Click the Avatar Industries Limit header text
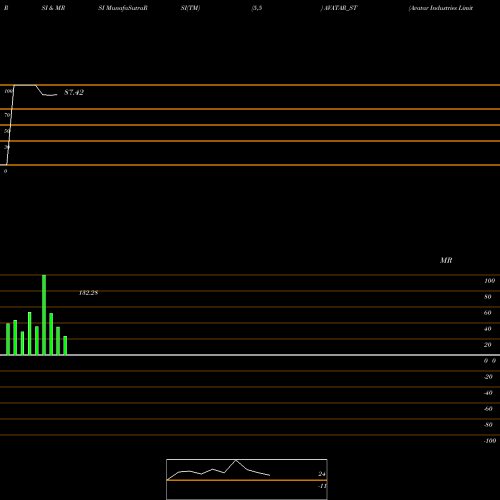500x500 pixels. click(x=441, y=8)
